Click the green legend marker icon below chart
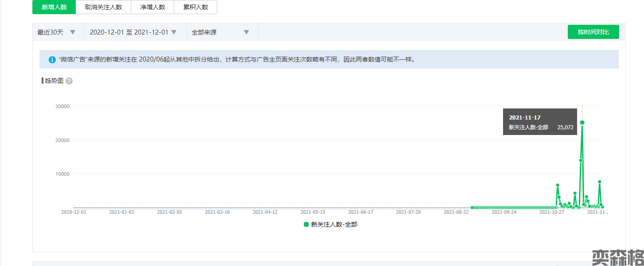 (306, 224)
